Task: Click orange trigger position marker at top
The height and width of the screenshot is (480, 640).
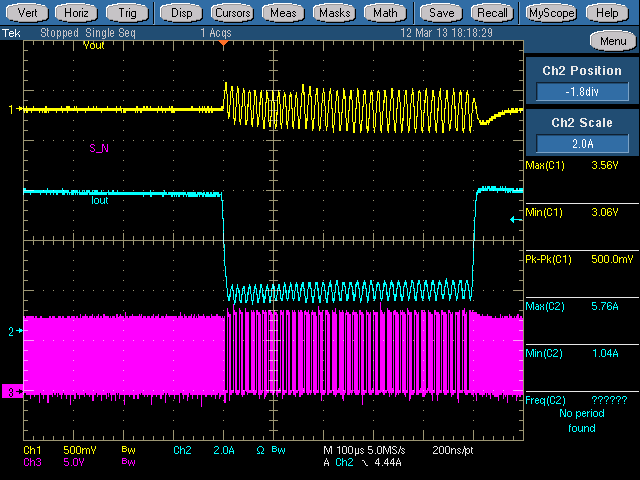Action: click(x=225, y=42)
